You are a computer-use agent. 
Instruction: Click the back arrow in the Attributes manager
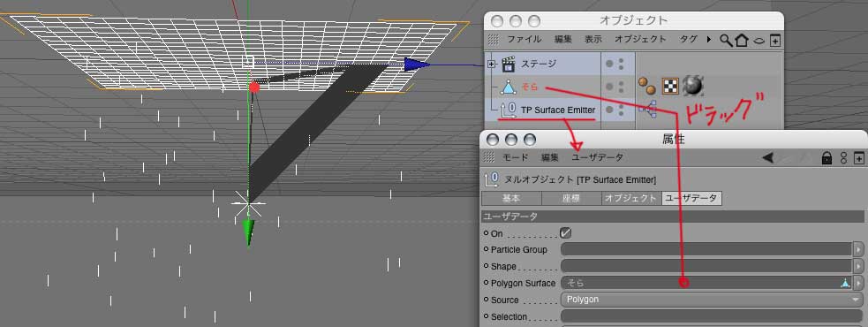pos(768,158)
